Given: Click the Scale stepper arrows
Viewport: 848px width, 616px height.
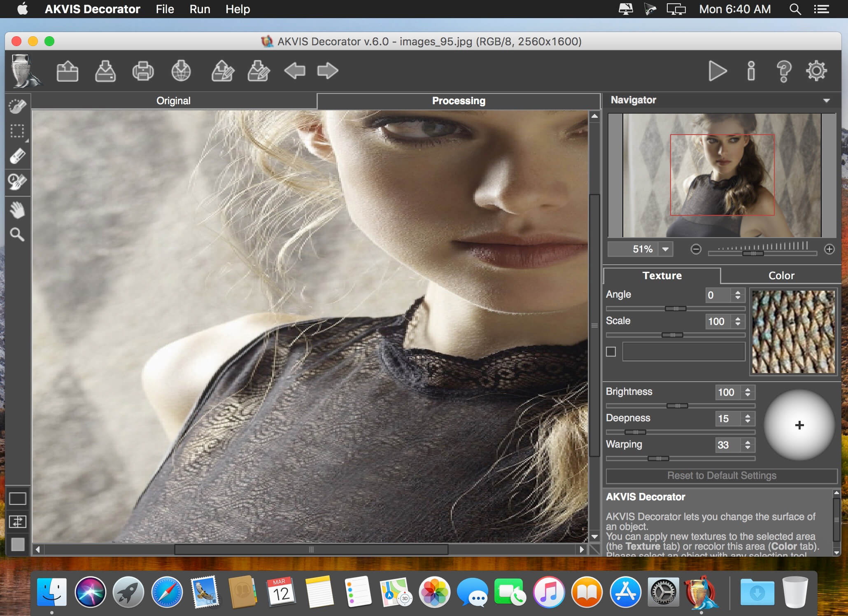Looking at the screenshot, I should click(x=738, y=321).
